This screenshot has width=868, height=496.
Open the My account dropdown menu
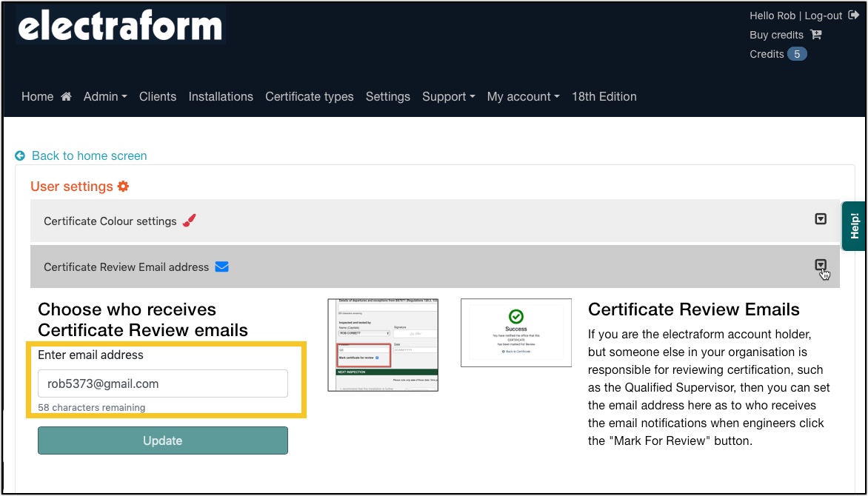click(523, 96)
